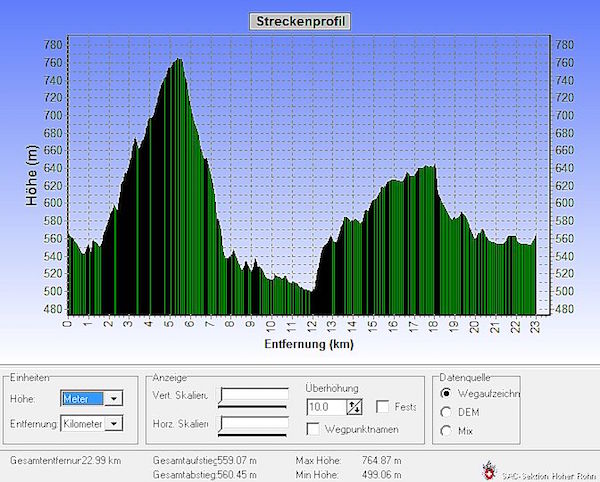Viewport: 600px width, 482px height.
Task: Adjust the Horz. Skalierung slider
Action: tap(253, 426)
